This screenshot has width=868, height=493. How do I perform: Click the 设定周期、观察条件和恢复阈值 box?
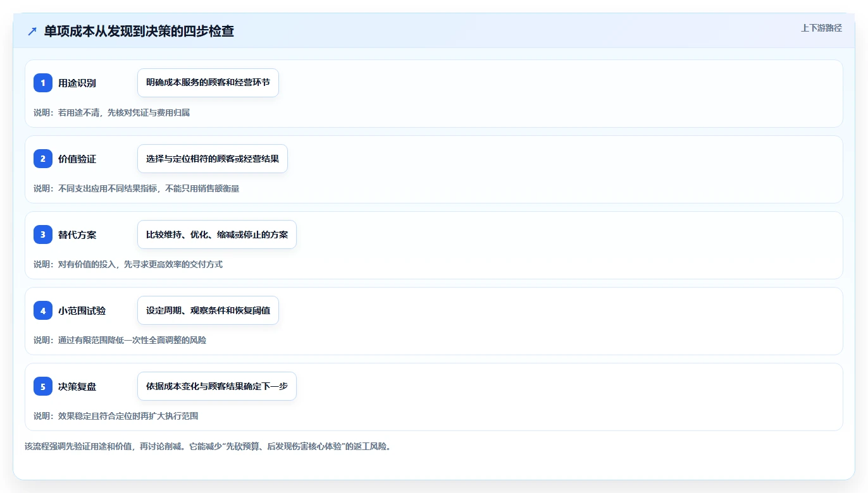(x=208, y=310)
